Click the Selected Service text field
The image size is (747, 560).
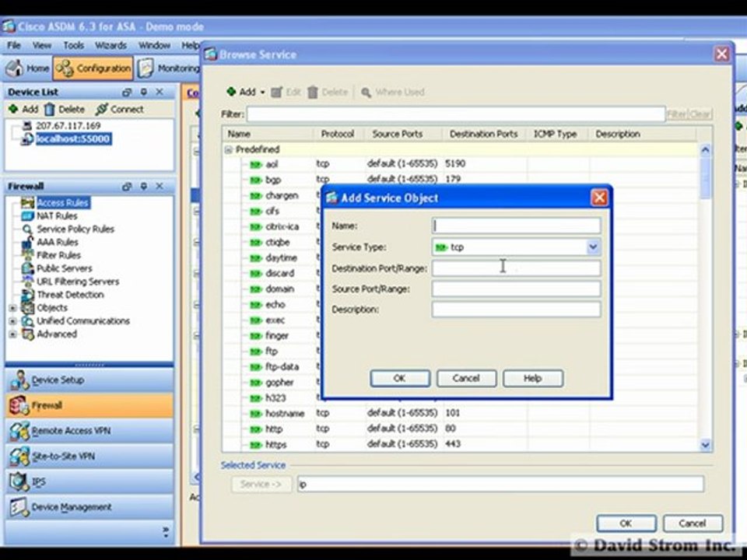click(x=500, y=484)
